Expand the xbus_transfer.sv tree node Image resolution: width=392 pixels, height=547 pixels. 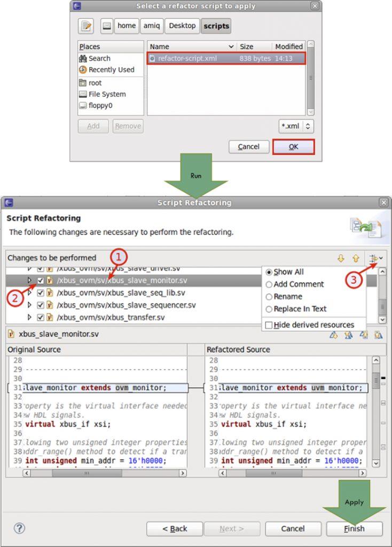tap(29, 317)
